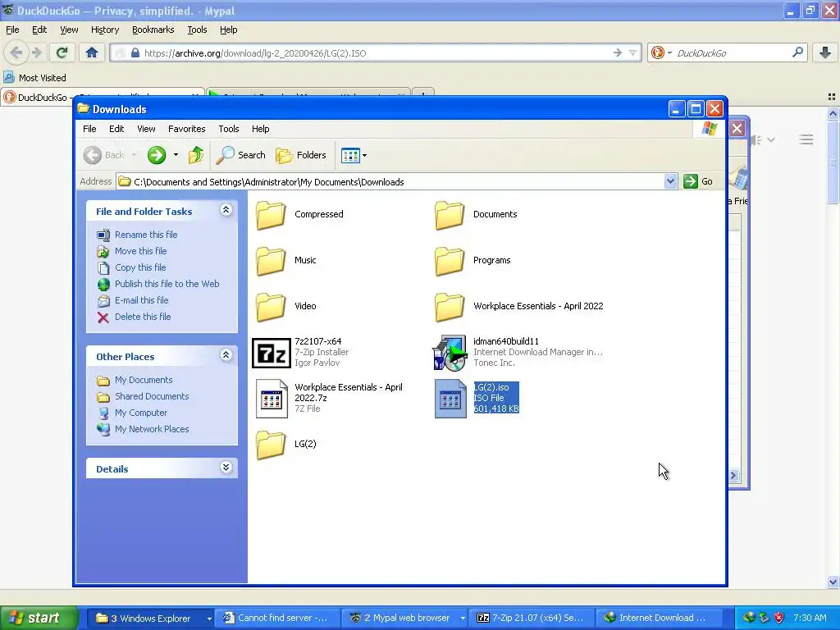Click Move this file link

140,251
